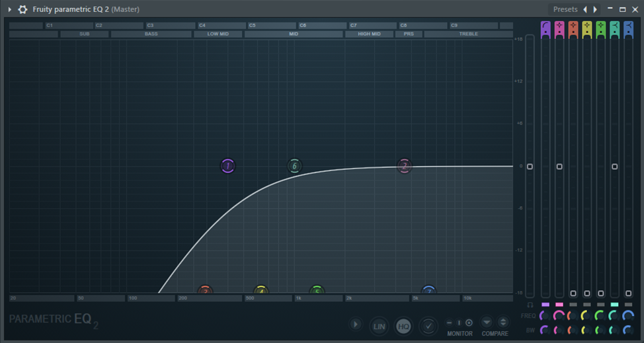Select EQ band 1 node in graph
The height and width of the screenshot is (343, 644).
228,166
